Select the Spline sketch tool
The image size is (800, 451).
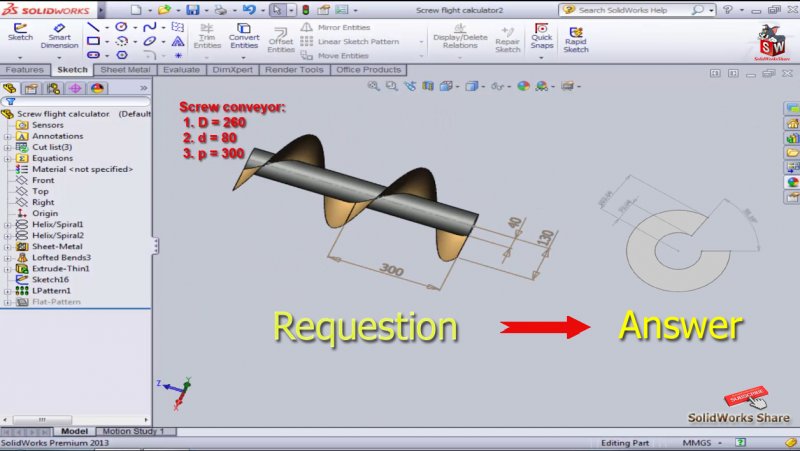[149, 27]
